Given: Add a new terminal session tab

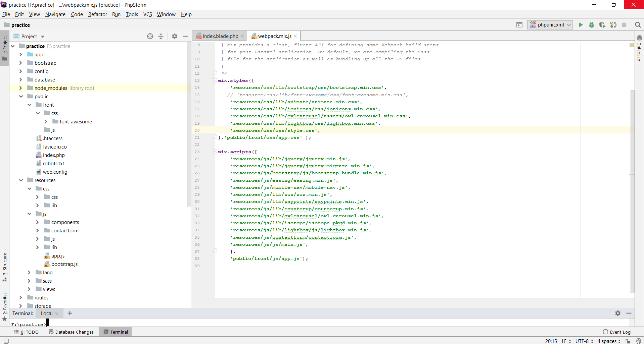Looking at the screenshot, I should [x=70, y=313].
